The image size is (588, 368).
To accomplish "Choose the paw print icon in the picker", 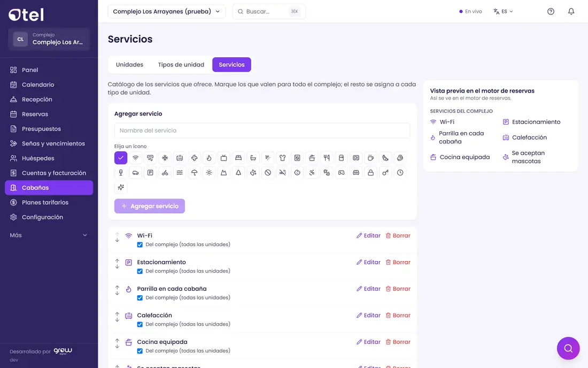I will (x=253, y=173).
